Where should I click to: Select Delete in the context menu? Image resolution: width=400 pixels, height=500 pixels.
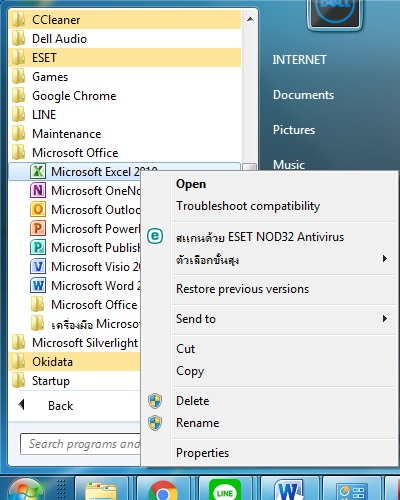[193, 401]
